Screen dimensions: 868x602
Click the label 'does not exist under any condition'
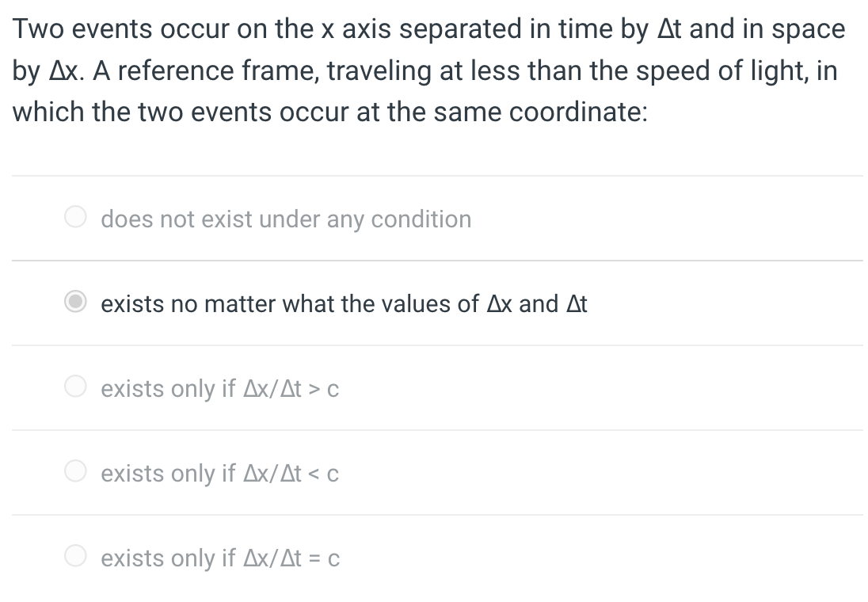click(x=286, y=219)
